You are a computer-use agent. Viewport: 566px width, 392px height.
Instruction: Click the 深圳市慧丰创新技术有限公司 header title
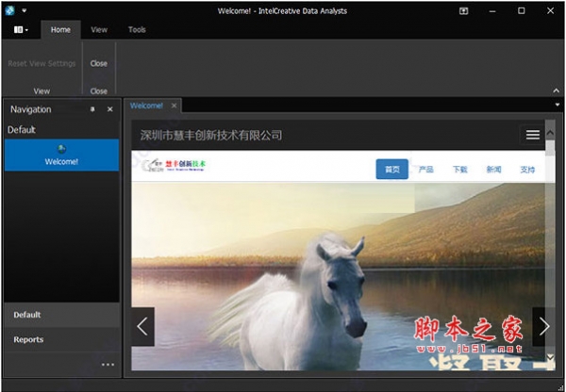[211, 136]
